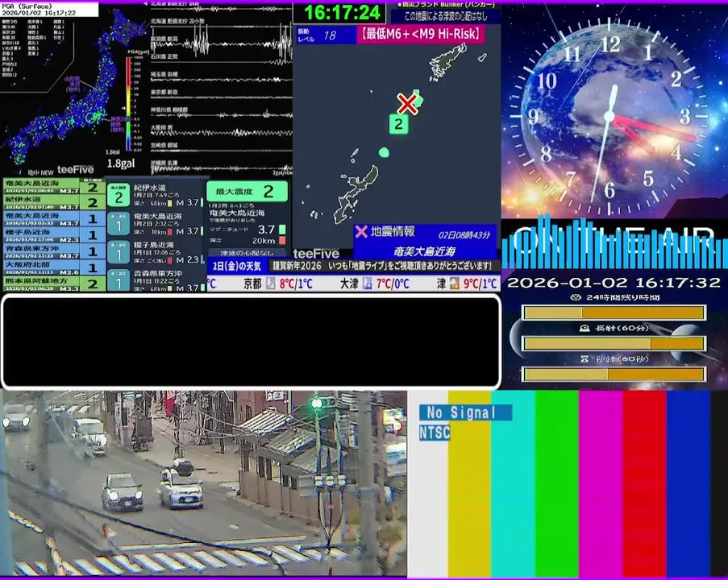Click the 秒針(60秒) progress bar
This screenshot has width=728, height=580.
[x=614, y=374]
